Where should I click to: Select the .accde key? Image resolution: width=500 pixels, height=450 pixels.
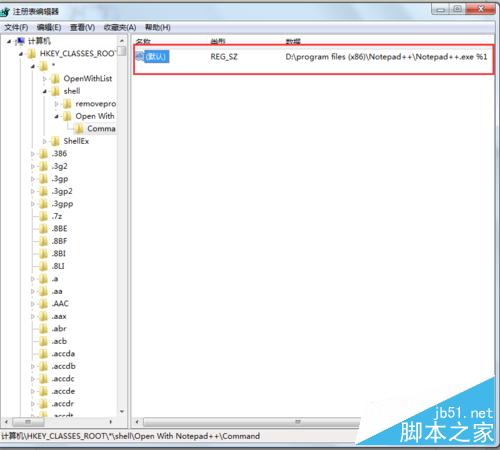[63, 391]
